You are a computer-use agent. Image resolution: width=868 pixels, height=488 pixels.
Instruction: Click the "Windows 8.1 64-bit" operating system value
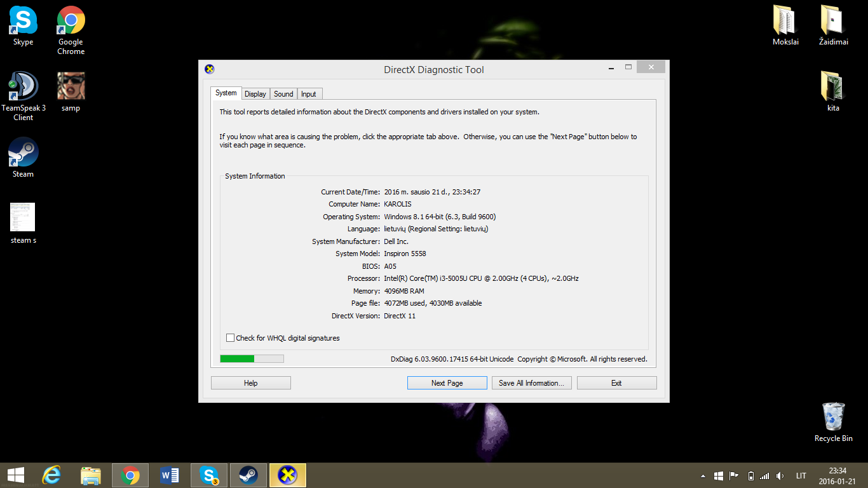pyautogui.click(x=440, y=217)
